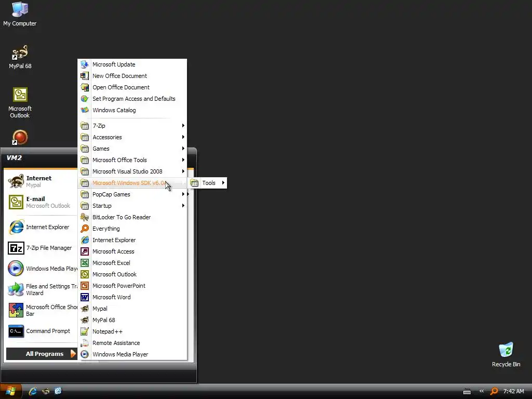
Task: Click the 7:42 AM clock
Action: (514, 391)
